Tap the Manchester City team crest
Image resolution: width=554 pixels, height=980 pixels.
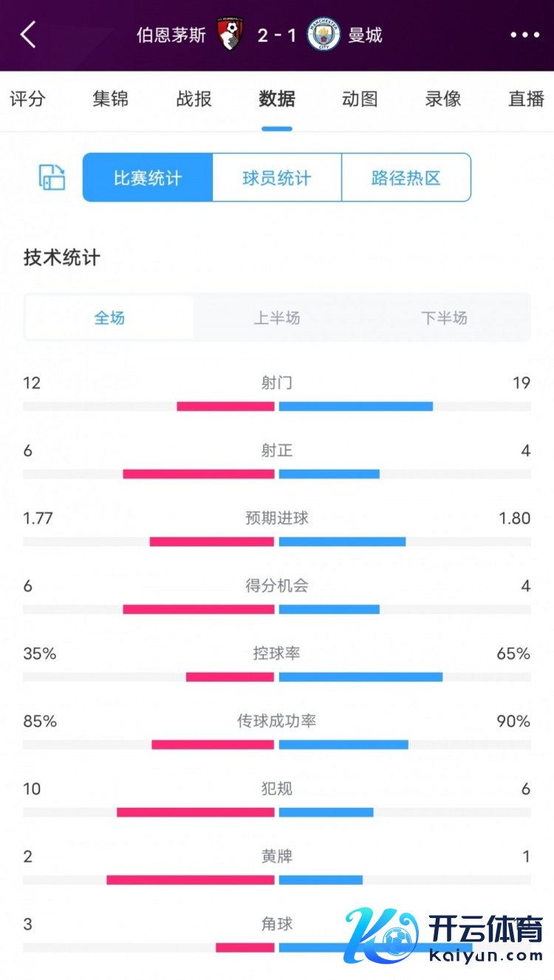[x=324, y=35]
